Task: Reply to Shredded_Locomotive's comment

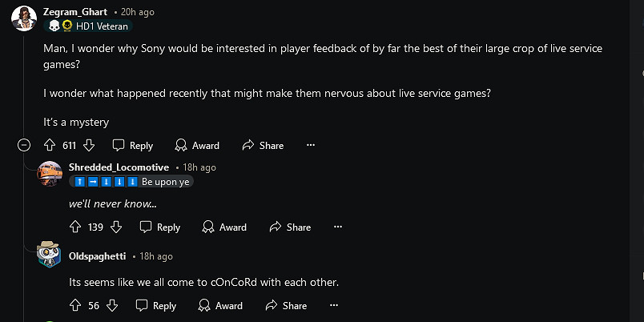Action: point(160,227)
